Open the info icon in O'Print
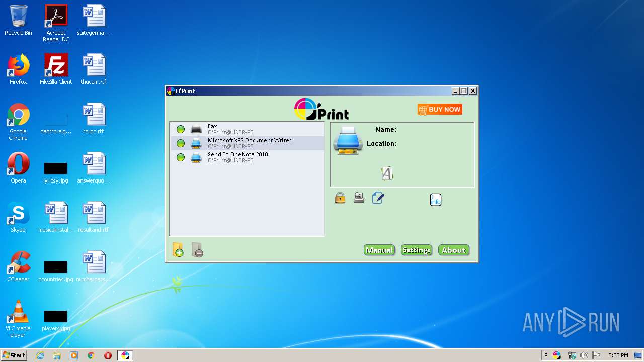Viewport: 644px width, 362px height. pyautogui.click(x=436, y=200)
